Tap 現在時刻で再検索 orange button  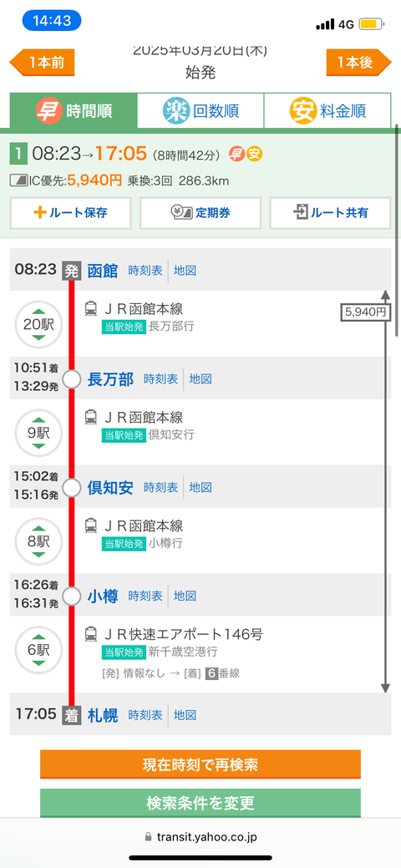(200, 764)
